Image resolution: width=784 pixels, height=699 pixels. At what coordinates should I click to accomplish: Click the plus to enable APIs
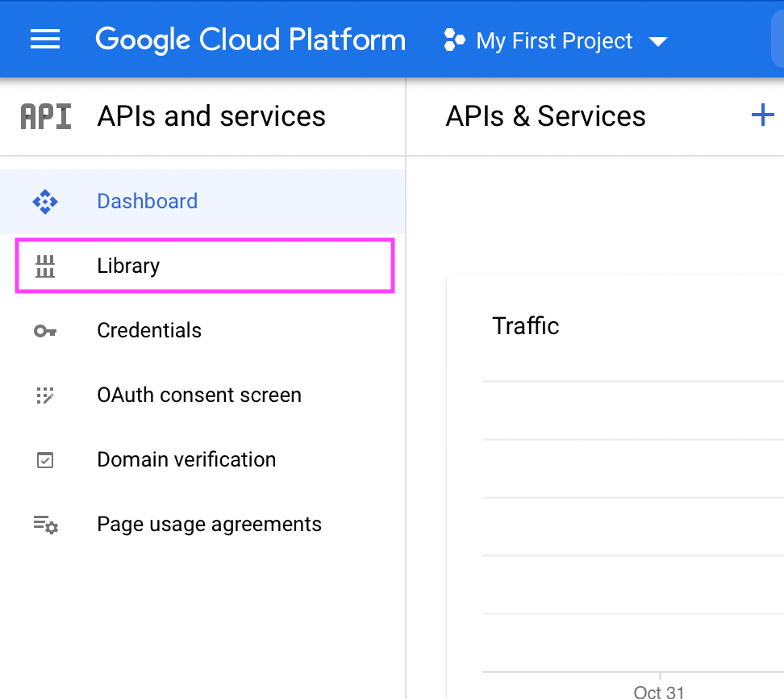point(762,115)
